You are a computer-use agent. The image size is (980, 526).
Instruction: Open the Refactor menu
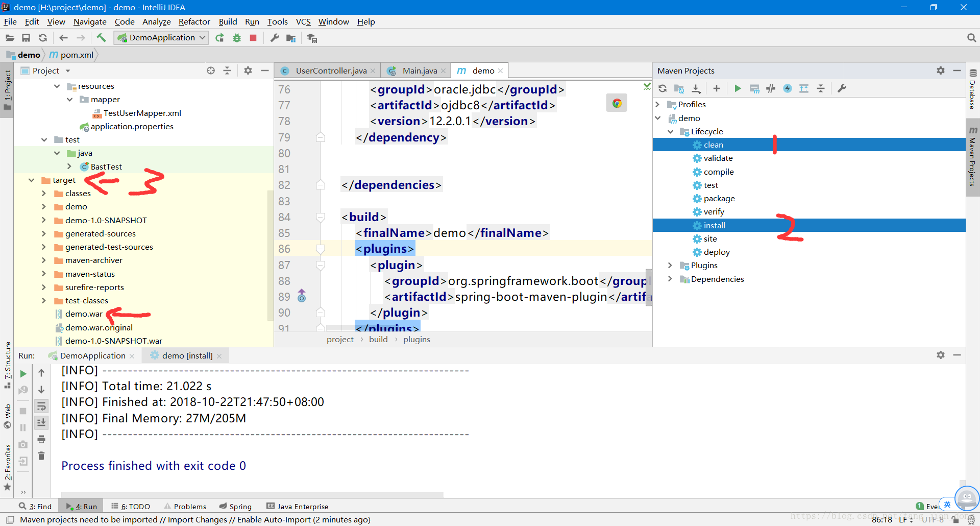(x=194, y=21)
